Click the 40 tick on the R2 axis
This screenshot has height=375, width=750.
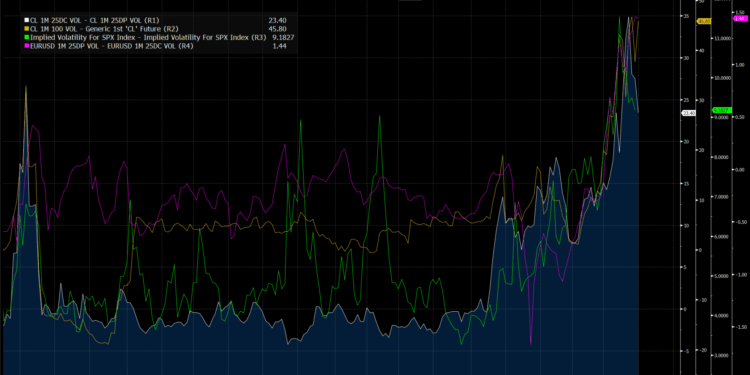[x=702, y=50]
